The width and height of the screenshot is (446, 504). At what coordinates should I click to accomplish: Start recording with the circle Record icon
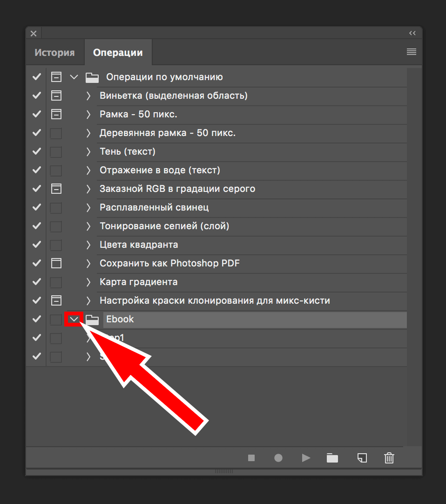coord(278,458)
